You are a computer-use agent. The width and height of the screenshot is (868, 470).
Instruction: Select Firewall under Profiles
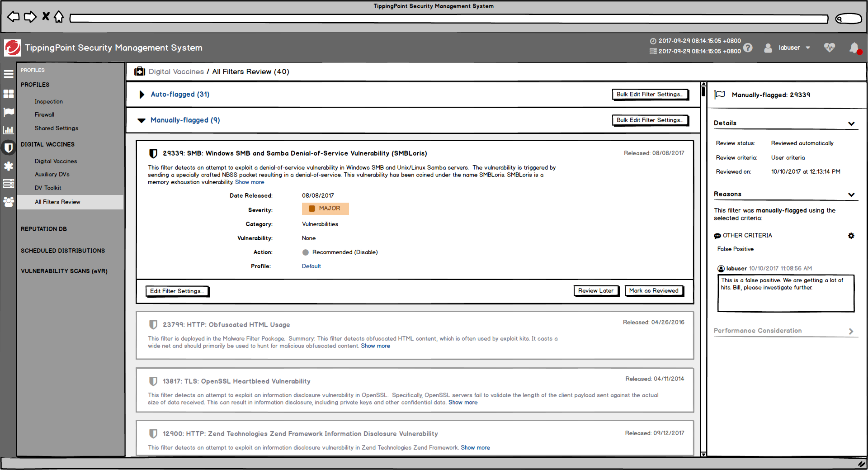pyautogui.click(x=44, y=114)
